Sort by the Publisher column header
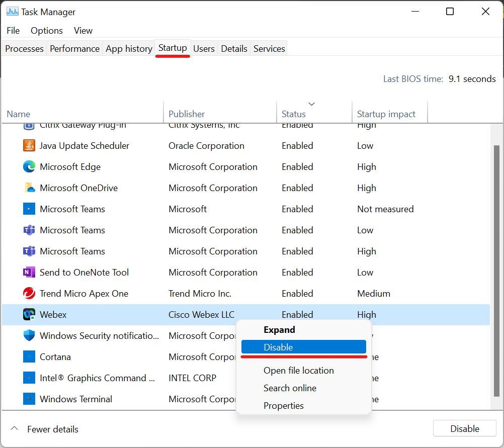This screenshot has height=448, width=504. pyautogui.click(x=220, y=112)
